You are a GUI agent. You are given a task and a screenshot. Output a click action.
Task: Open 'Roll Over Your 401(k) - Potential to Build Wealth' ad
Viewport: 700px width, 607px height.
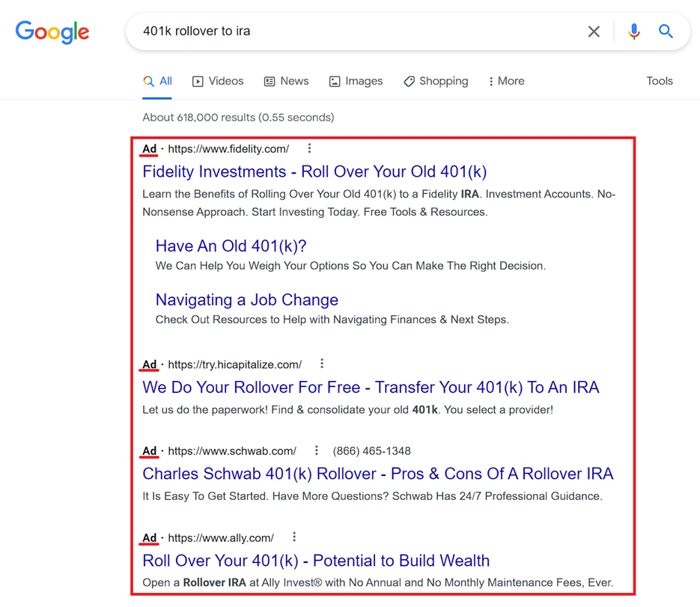(316, 561)
